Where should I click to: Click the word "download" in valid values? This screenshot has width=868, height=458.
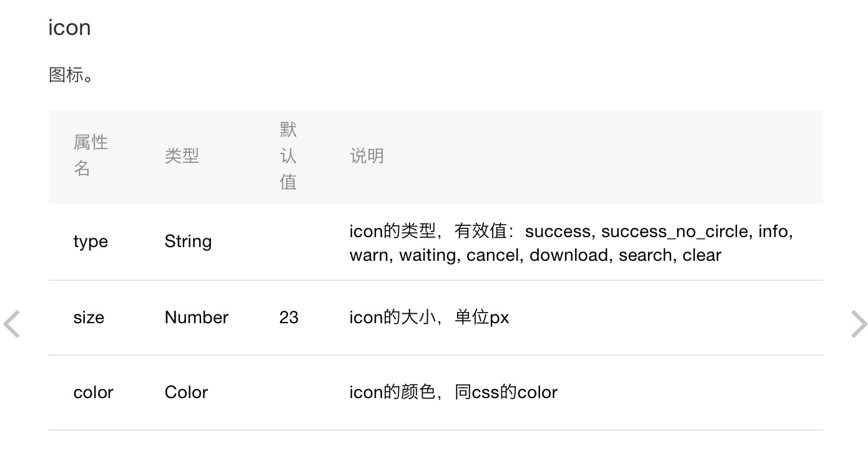click(x=570, y=255)
